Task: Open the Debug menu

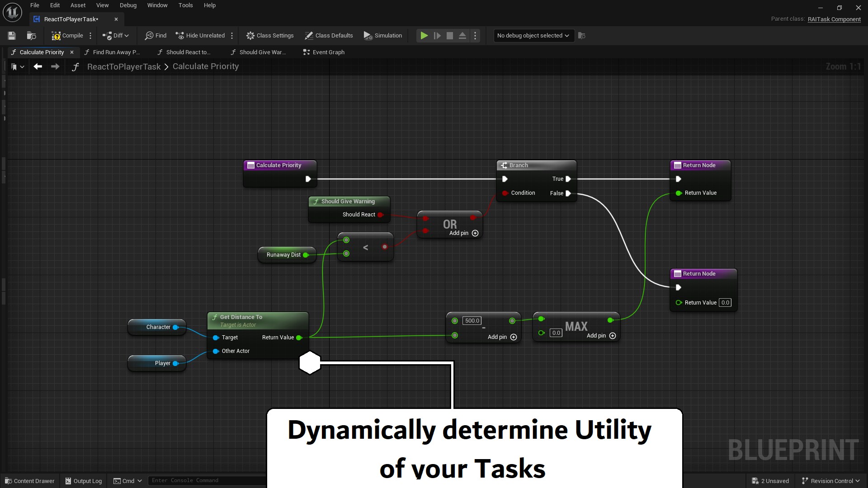Action: tap(128, 5)
